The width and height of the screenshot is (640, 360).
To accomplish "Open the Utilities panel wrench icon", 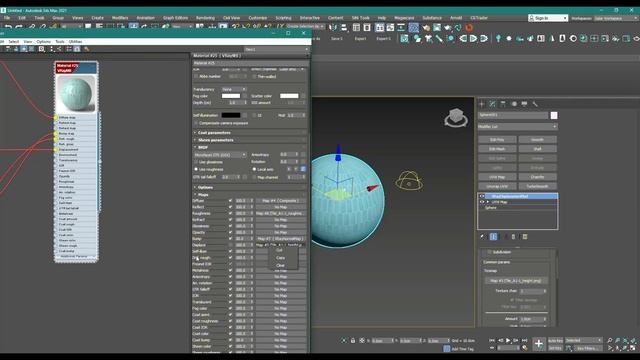I will pos(535,104).
